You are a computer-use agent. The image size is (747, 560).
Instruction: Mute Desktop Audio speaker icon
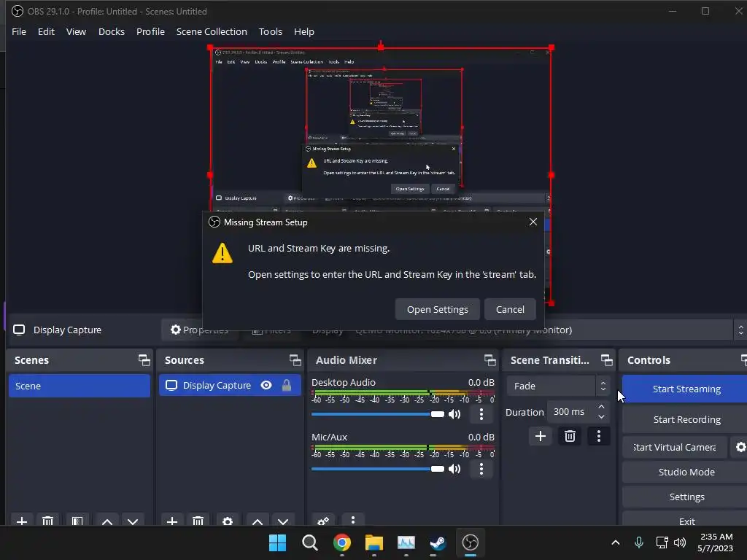454,414
